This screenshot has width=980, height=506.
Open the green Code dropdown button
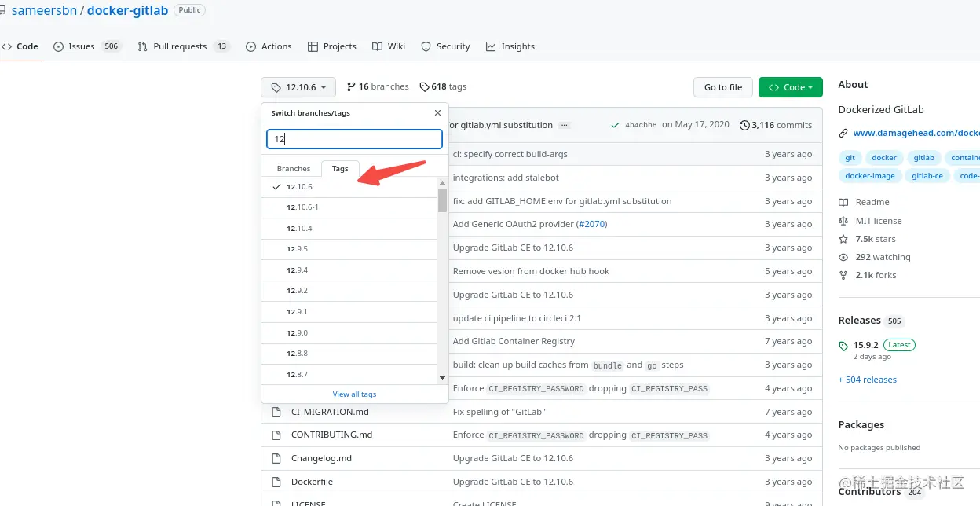click(791, 87)
